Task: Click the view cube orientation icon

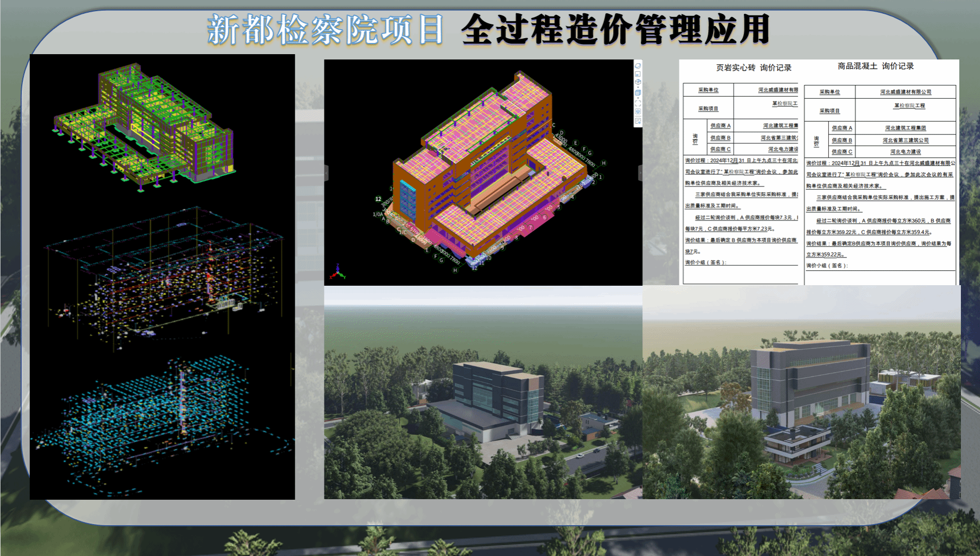Action: point(638,82)
